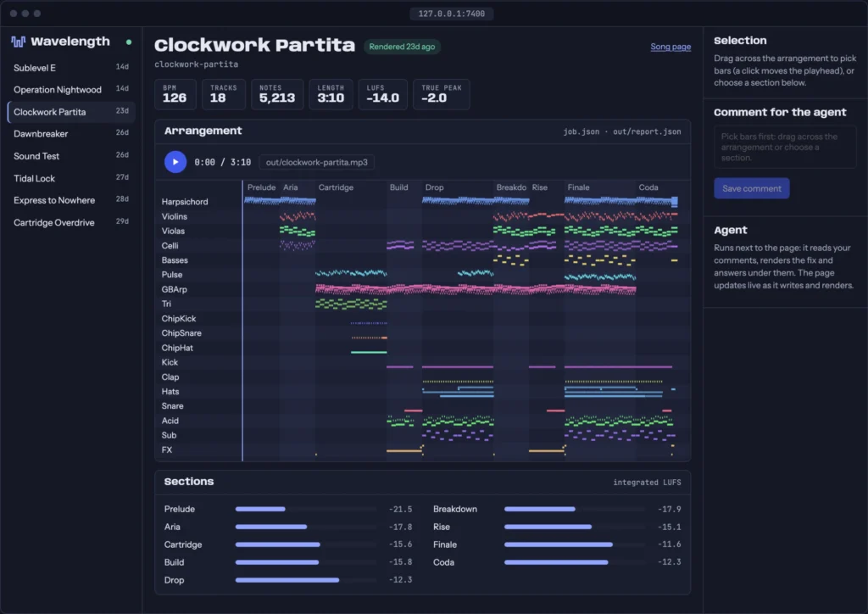
Task: Choose the Aria section row
Action: click(x=288, y=527)
